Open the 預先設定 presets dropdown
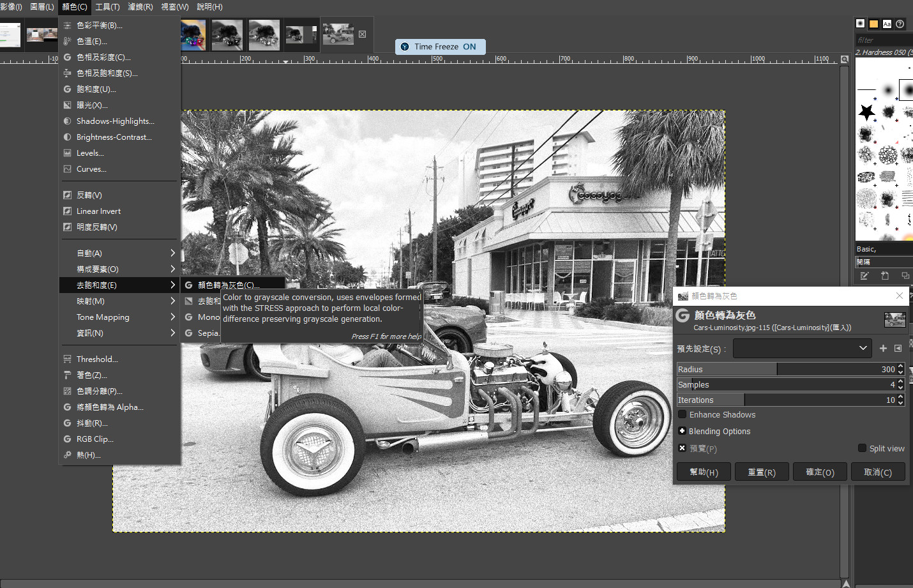The height and width of the screenshot is (588, 913). [x=802, y=349]
